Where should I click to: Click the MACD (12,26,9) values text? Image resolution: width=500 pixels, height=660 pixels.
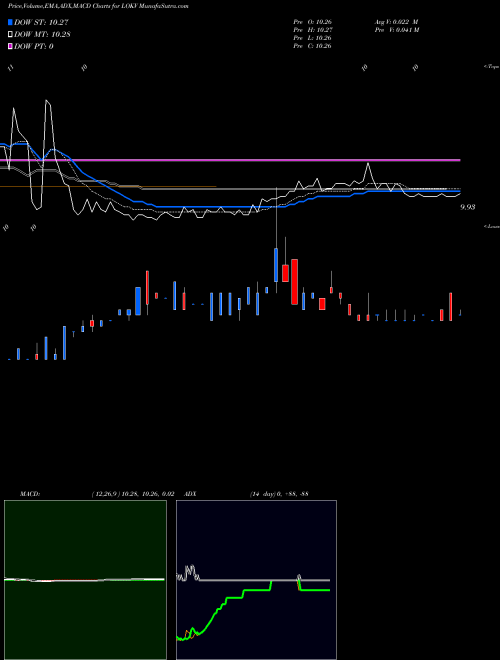point(133,494)
